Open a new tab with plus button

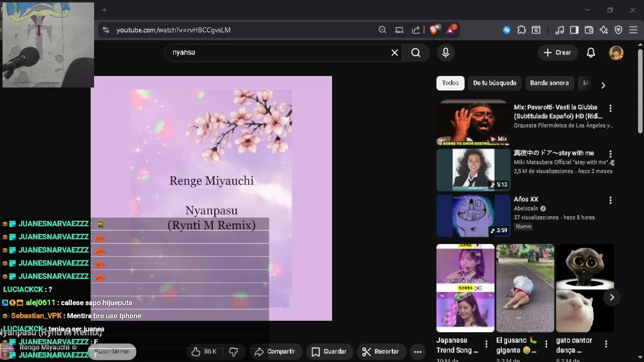click(x=104, y=10)
